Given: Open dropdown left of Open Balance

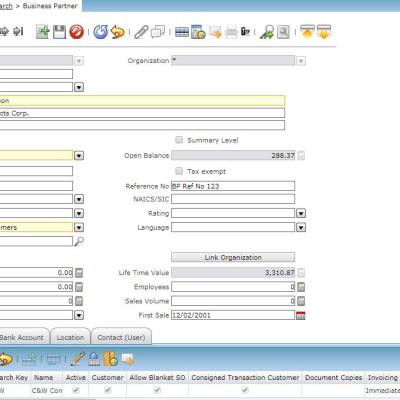Looking at the screenshot, I should (79, 156).
